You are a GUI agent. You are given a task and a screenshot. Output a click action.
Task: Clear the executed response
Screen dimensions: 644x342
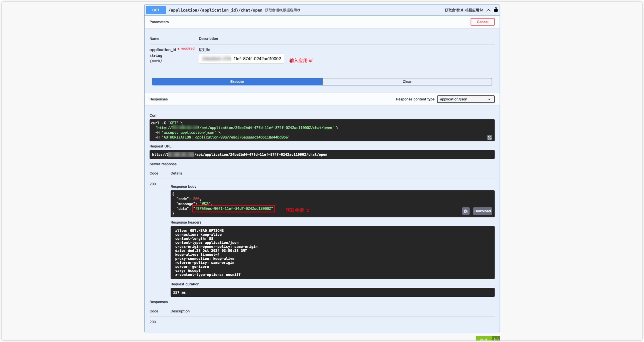[407, 82]
